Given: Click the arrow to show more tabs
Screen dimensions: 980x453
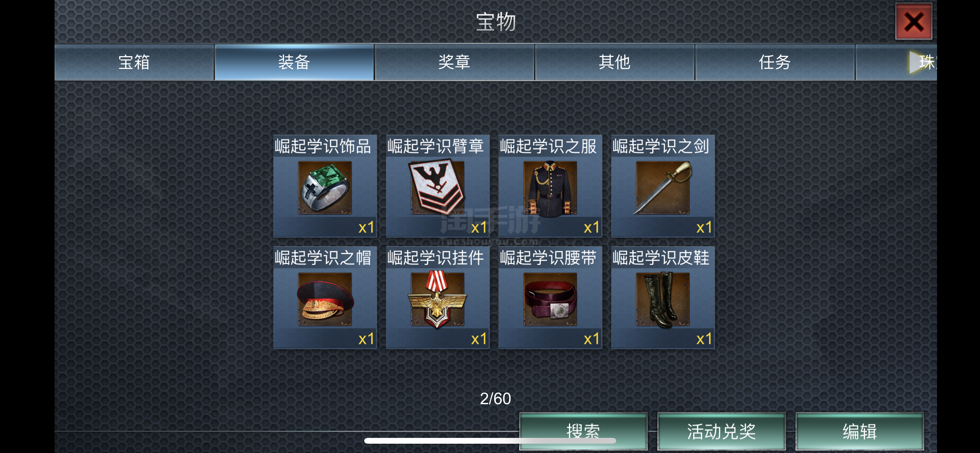Looking at the screenshot, I should [x=917, y=62].
